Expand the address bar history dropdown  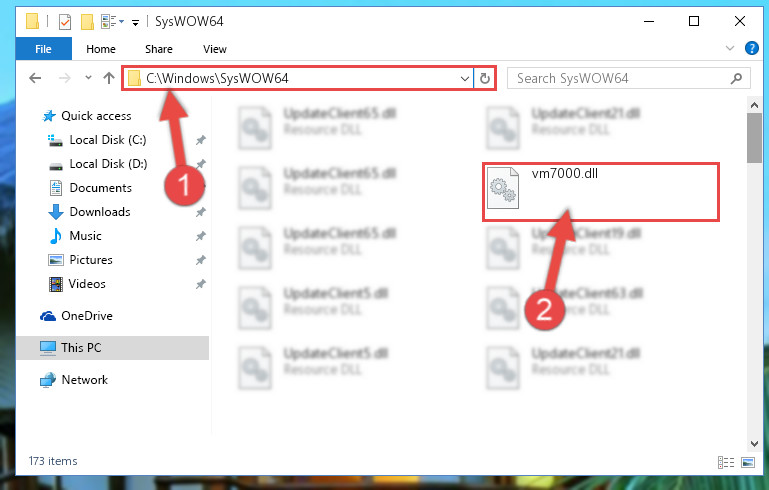[464, 78]
